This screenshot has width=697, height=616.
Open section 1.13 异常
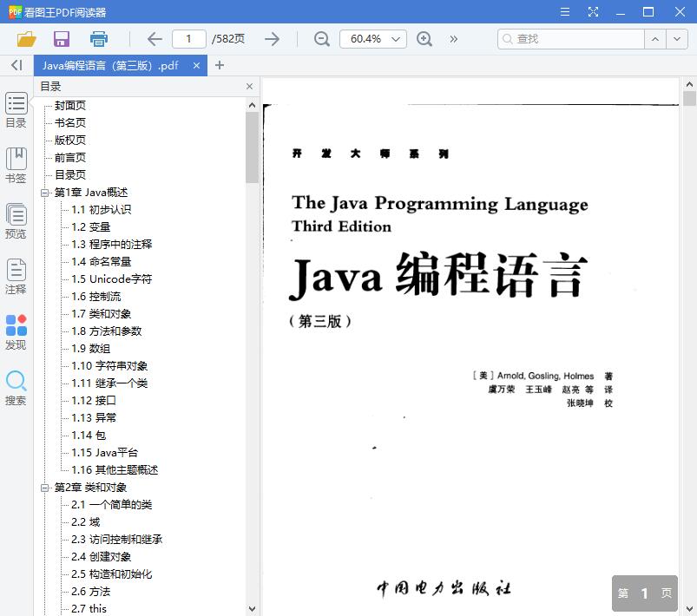point(94,418)
